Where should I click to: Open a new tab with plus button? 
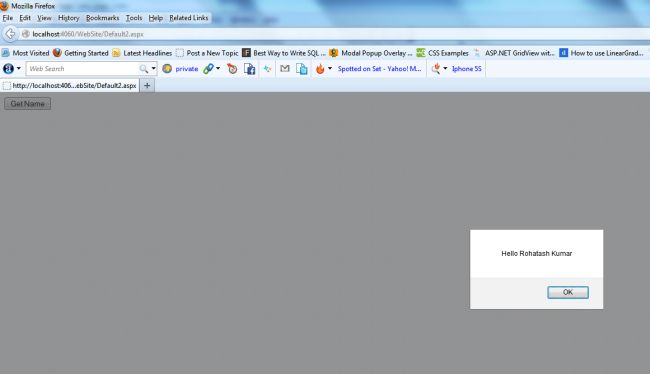click(x=147, y=85)
